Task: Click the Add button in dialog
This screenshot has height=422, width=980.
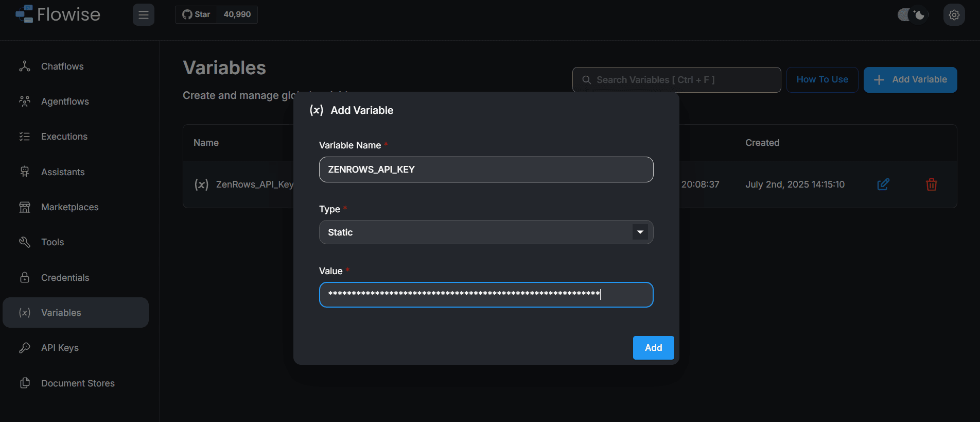Action: [x=653, y=348]
